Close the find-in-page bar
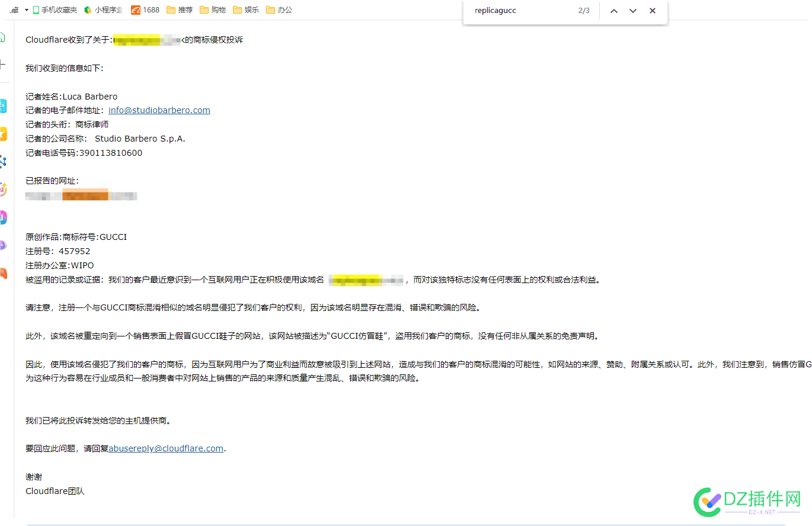812x526 pixels. click(653, 11)
